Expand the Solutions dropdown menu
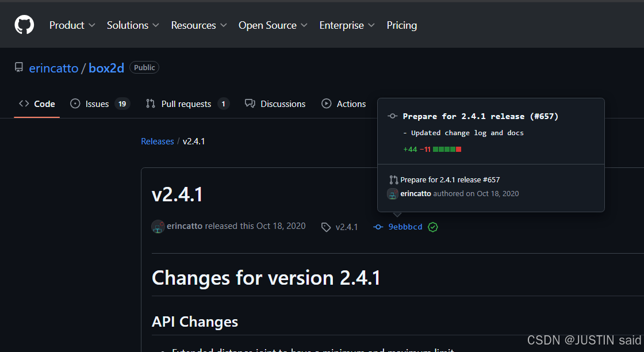 click(128, 25)
